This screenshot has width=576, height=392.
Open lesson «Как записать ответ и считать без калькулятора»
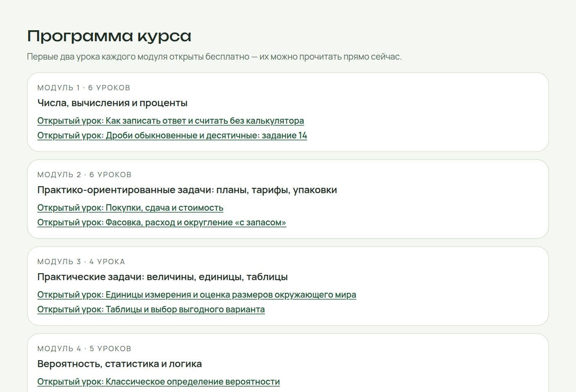pyautogui.click(x=170, y=121)
